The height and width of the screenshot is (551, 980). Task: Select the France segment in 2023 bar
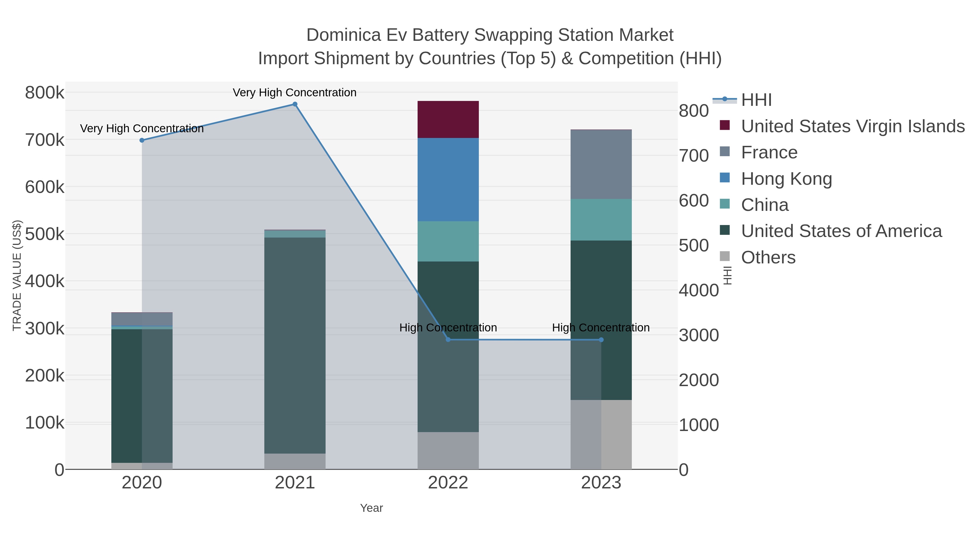tap(601, 164)
